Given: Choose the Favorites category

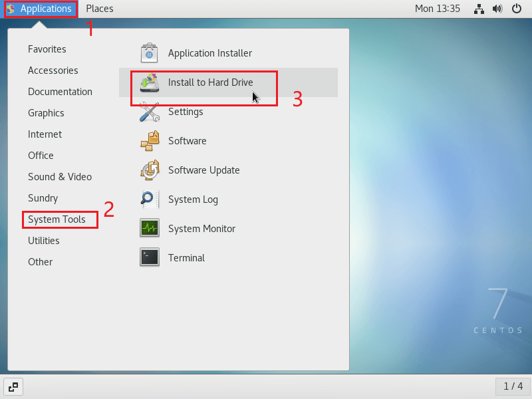Looking at the screenshot, I should point(47,49).
